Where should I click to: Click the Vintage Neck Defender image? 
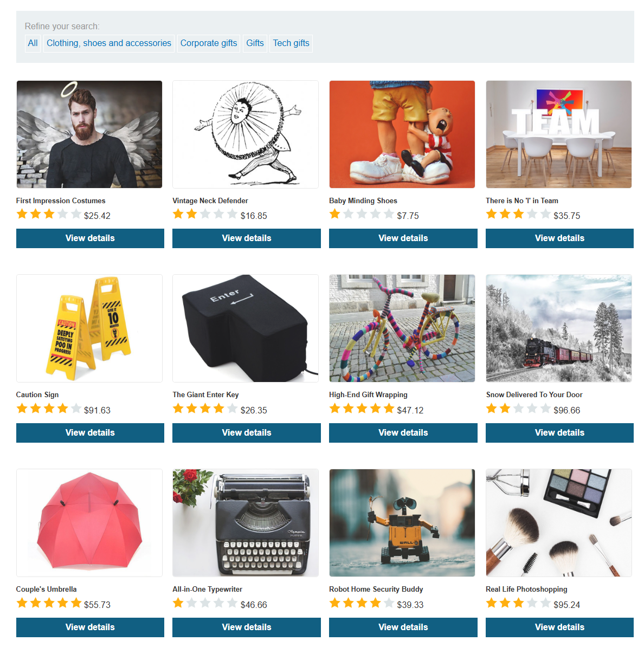(246, 134)
